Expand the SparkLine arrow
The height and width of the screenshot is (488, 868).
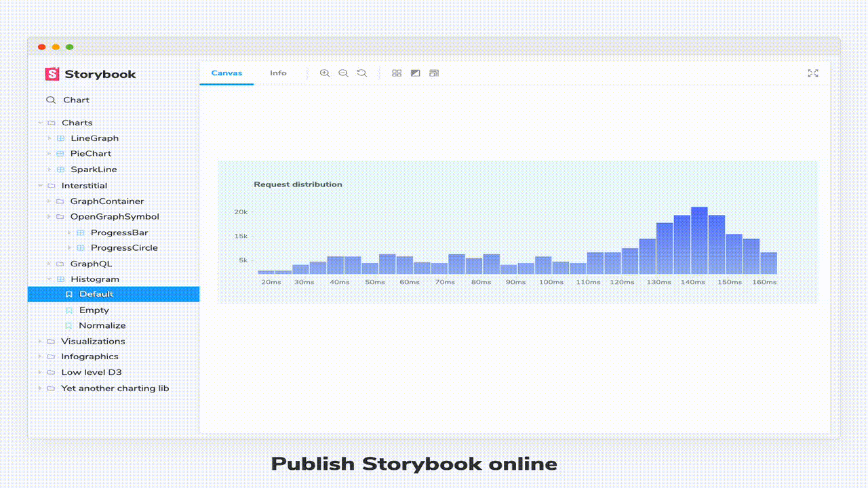click(50, 169)
